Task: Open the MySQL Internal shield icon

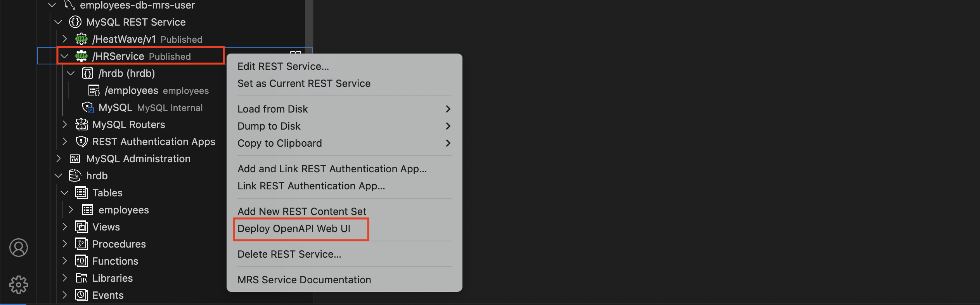Action: pyautogui.click(x=88, y=107)
